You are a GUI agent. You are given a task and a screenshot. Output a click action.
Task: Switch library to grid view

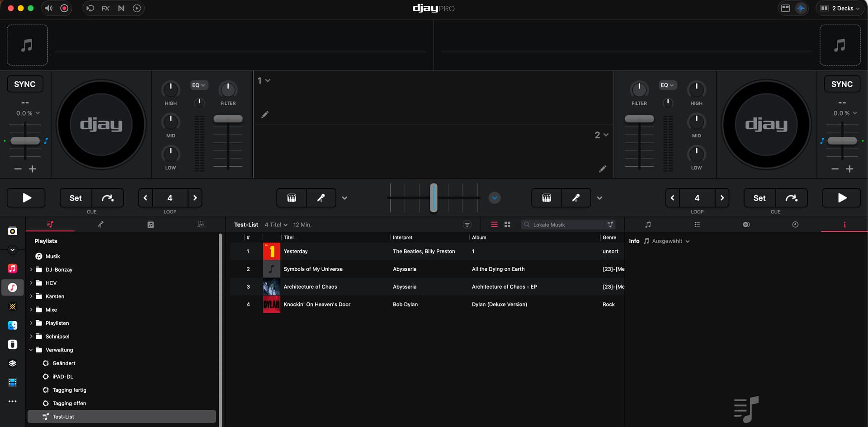[507, 225]
